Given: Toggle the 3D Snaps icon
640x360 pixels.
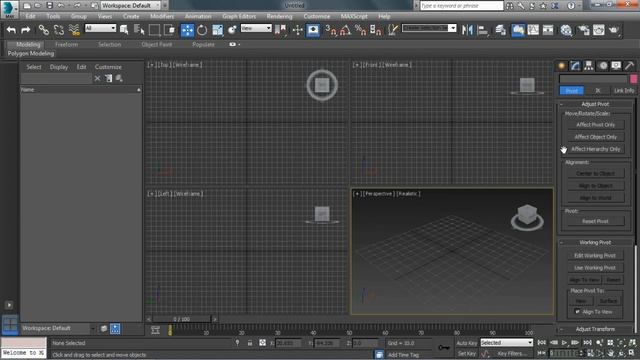Looking at the screenshot, I should 331,30.
